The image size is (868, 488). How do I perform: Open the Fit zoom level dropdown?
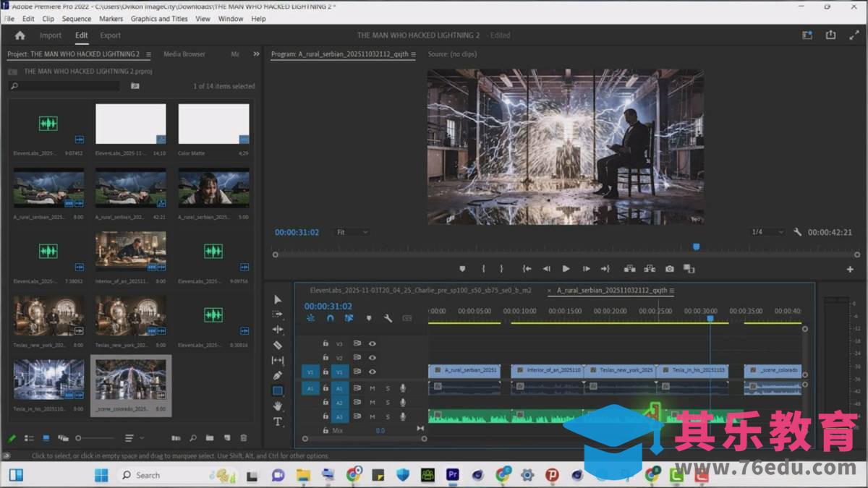click(x=353, y=232)
